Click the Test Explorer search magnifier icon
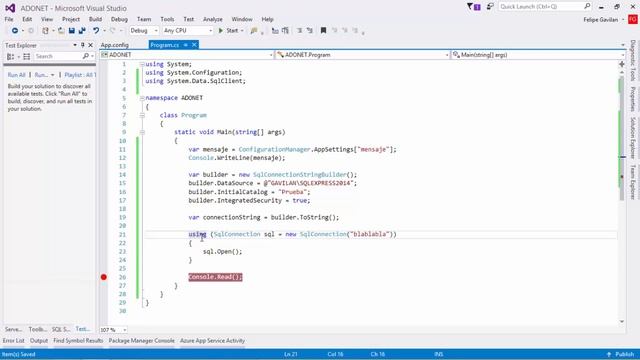640x360 pixels. [86, 56]
